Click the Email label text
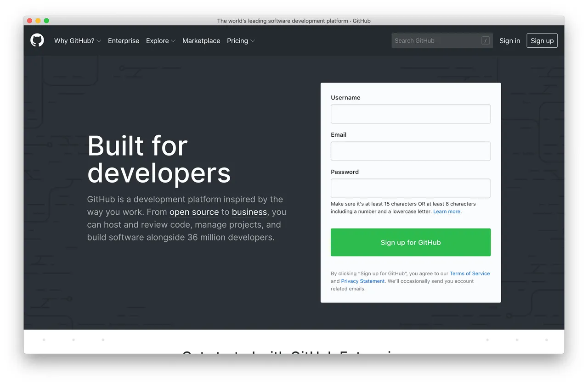588x385 pixels. pyautogui.click(x=339, y=135)
